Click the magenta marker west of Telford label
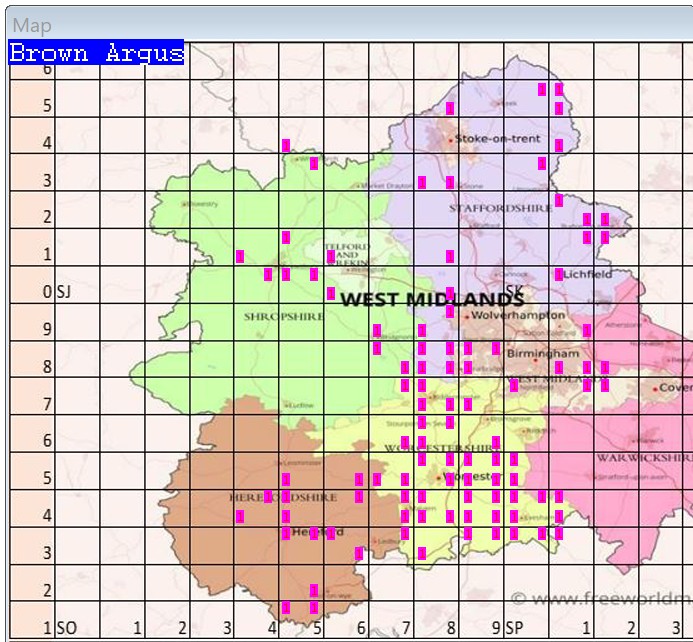 pos(241,256)
